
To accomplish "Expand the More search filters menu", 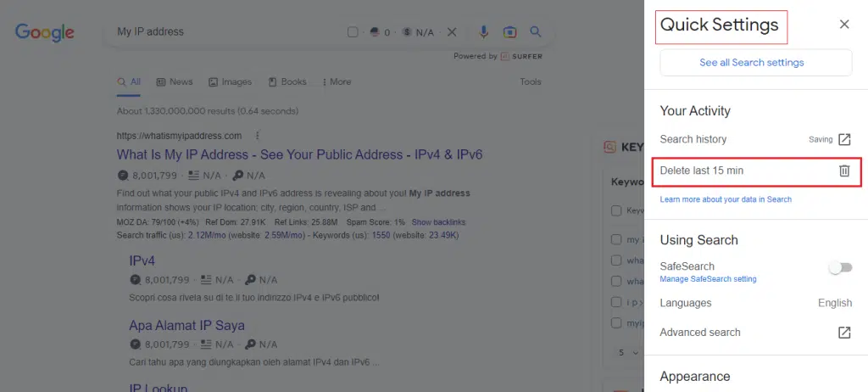I will pyautogui.click(x=337, y=82).
